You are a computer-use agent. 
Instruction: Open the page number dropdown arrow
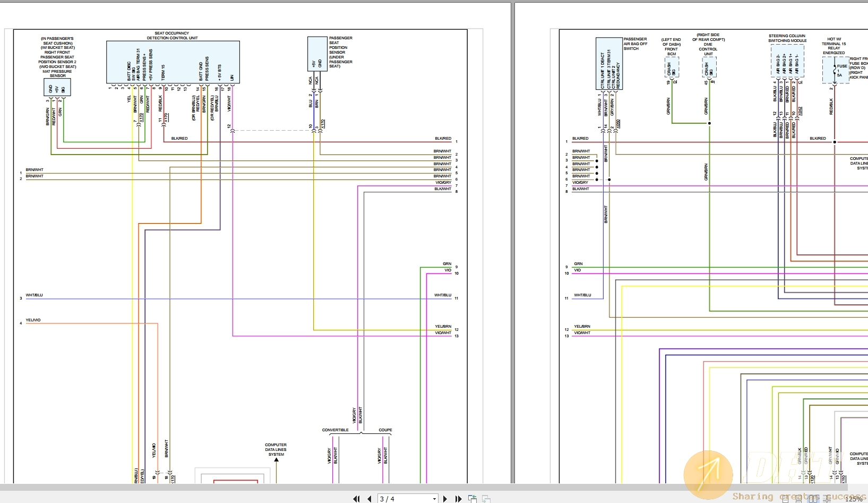(434, 499)
